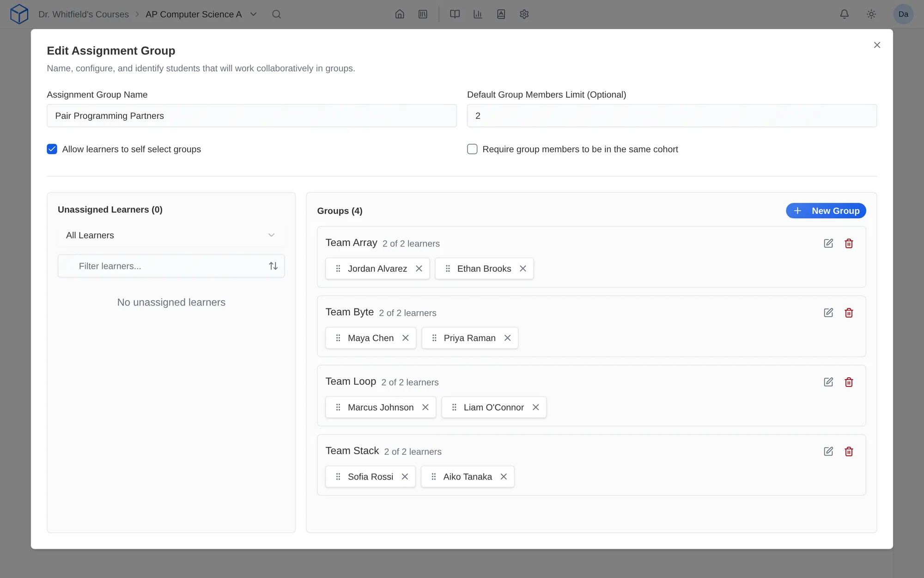This screenshot has height=578, width=924.
Task: Open course settings gear icon
Action: (524, 14)
